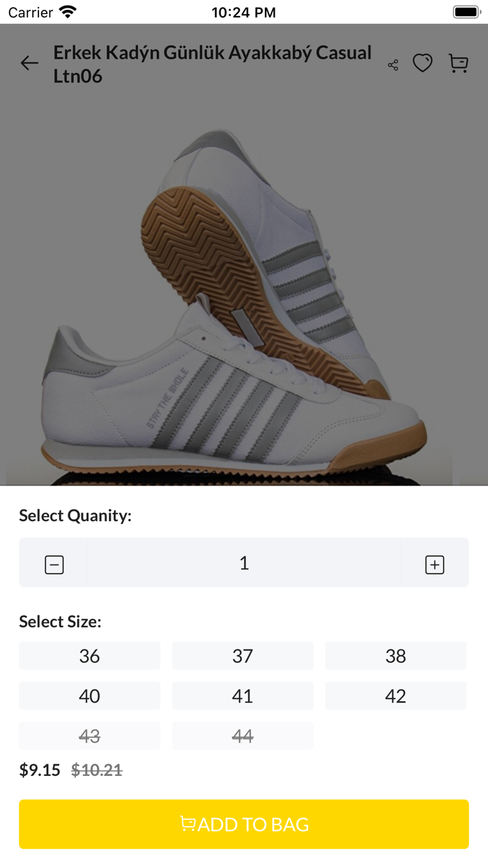
Task: Select size 38
Action: [395, 656]
